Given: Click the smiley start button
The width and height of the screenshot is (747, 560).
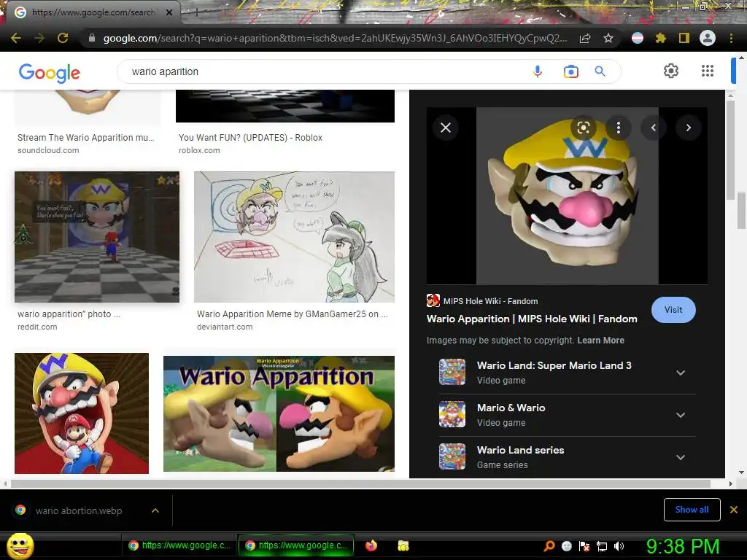Looking at the screenshot, I should click(20, 545).
